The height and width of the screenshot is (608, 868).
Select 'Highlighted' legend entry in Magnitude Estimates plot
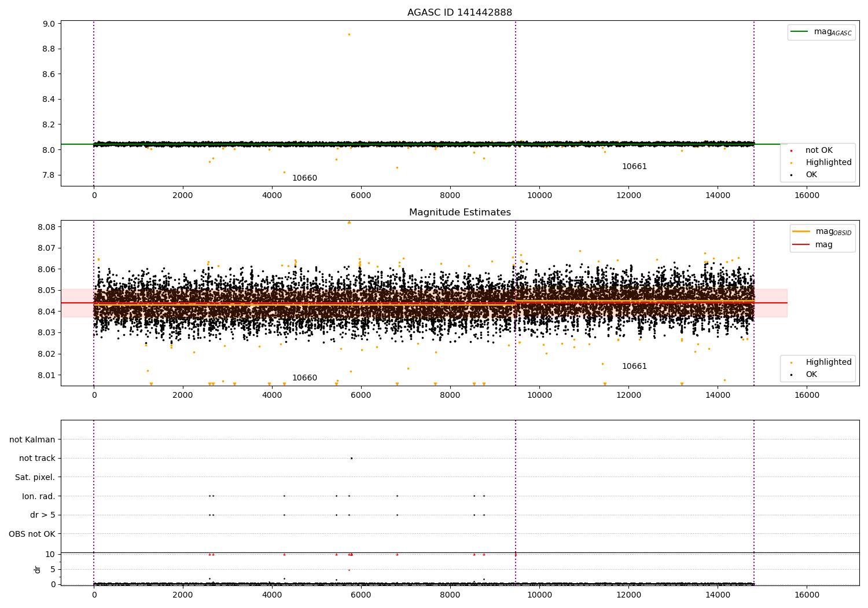[x=829, y=362]
